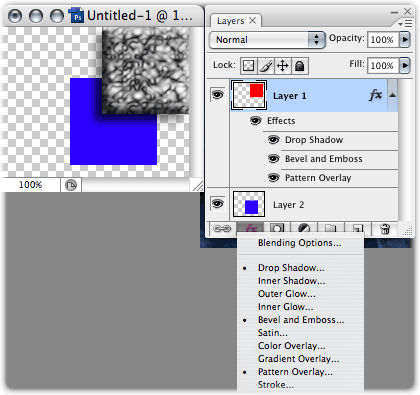Toggle visibility of all Effects
Screen dimensions: 420x395
tap(256, 120)
